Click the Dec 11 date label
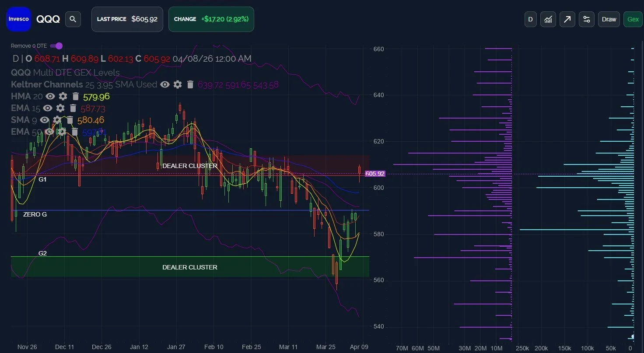This screenshot has height=353, width=644. click(x=65, y=347)
